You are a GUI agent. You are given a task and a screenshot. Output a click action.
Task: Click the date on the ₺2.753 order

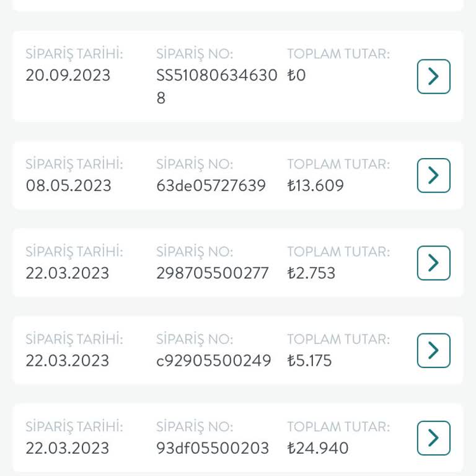coord(68,273)
